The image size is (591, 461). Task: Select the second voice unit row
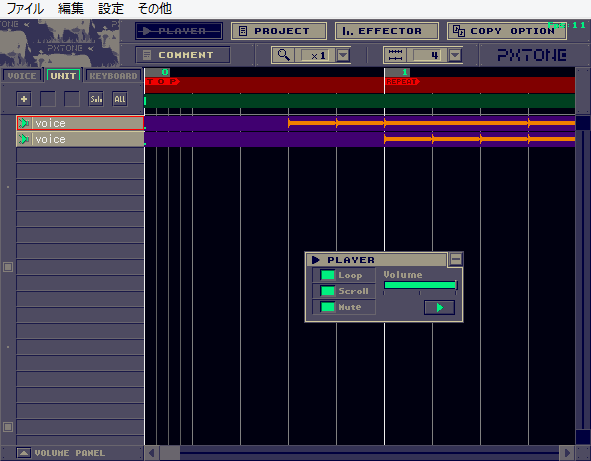click(x=80, y=139)
